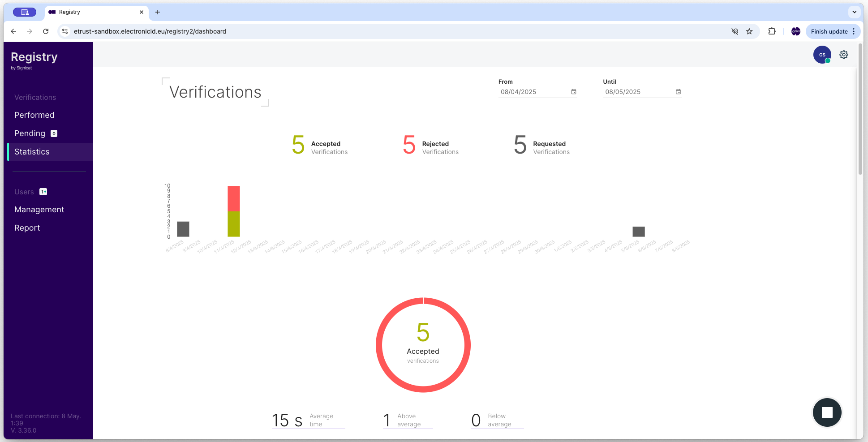Image resolution: width=868 pixels, height=442 pixels.
Task: Unmute the tab audio in the address bar
Action: tap(735, 31)
